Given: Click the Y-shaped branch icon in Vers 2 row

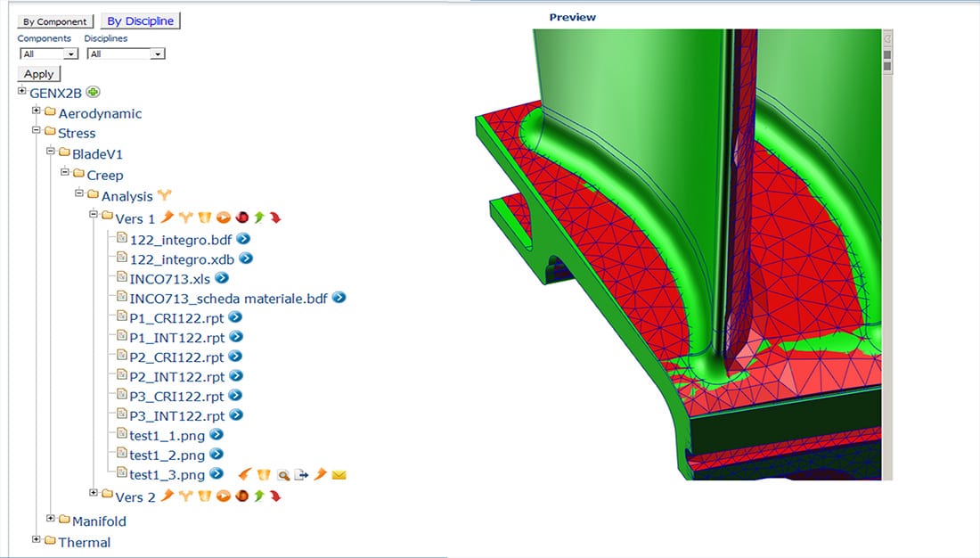Looking at the screenshot, I should coord(185,496).
